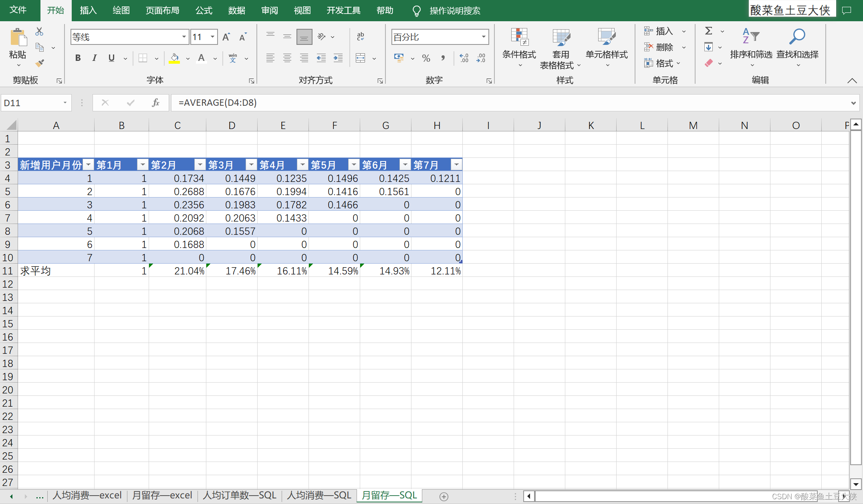Click the Merge & Center icon
Screen dimensions: 863x504
point(361,58)
